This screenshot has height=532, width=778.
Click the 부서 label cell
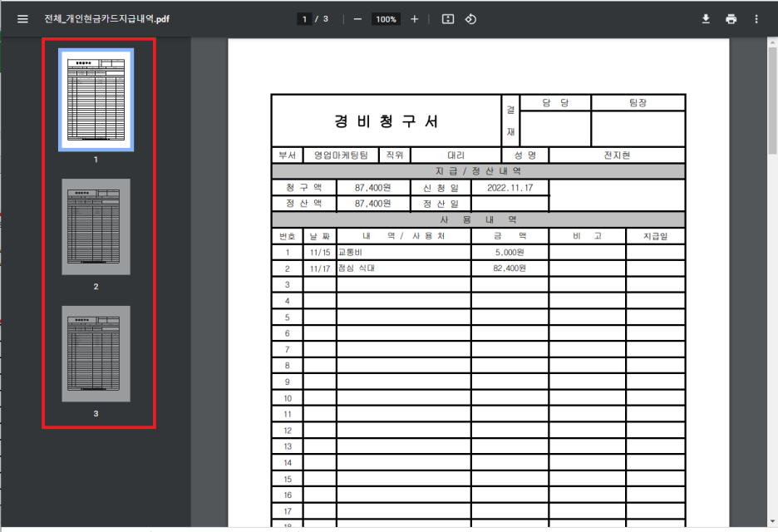pos(288,155)
